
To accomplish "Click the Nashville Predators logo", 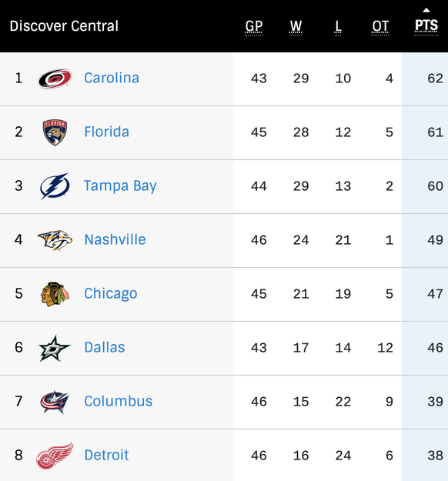I will [55, 240].
